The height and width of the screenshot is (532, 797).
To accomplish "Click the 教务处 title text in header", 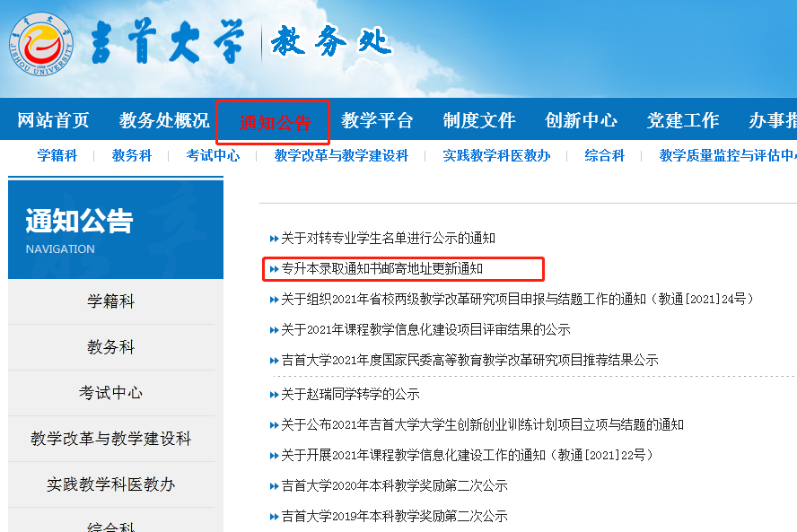I will click(x=331, y=41).
